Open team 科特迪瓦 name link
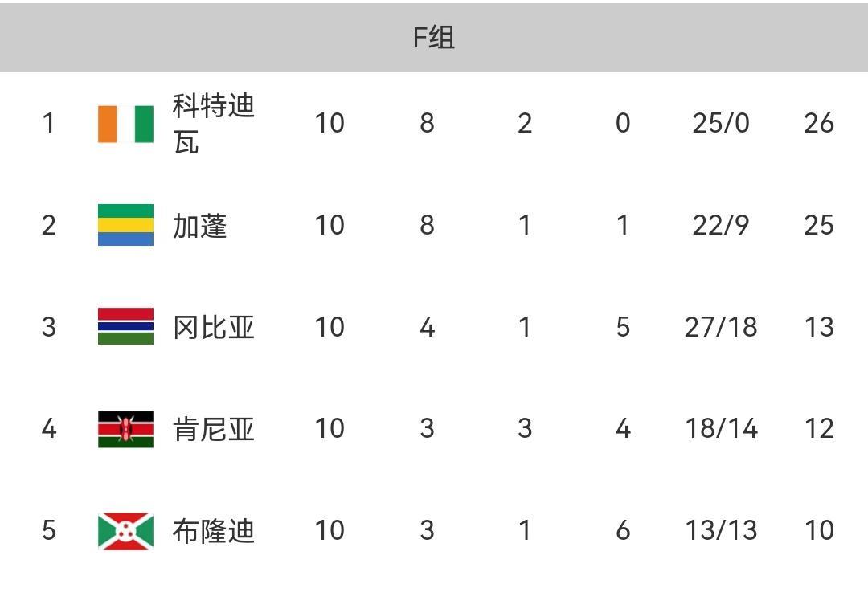 pos(213,124)
